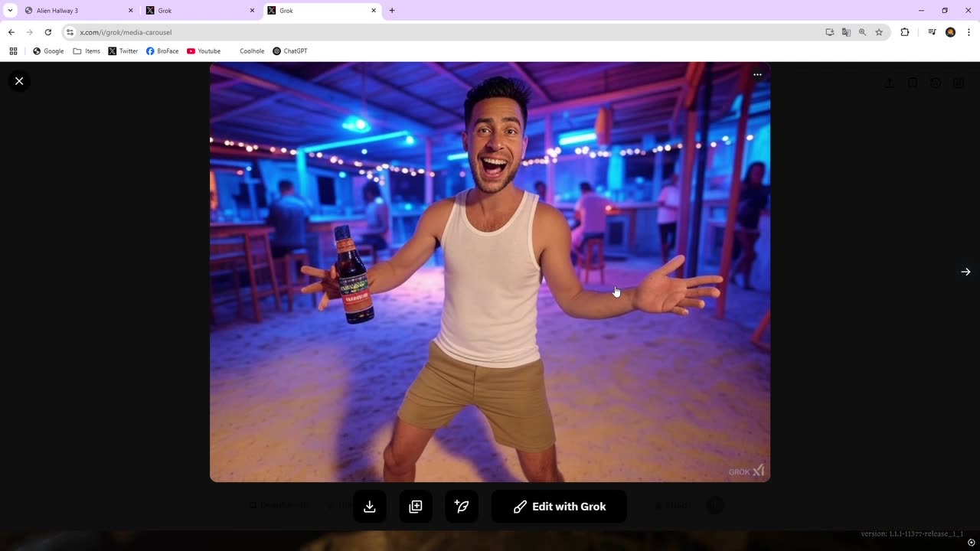The image size is (980, 551).
Task: Open the ChatGPT bookmark
Action: coord(290,51)
